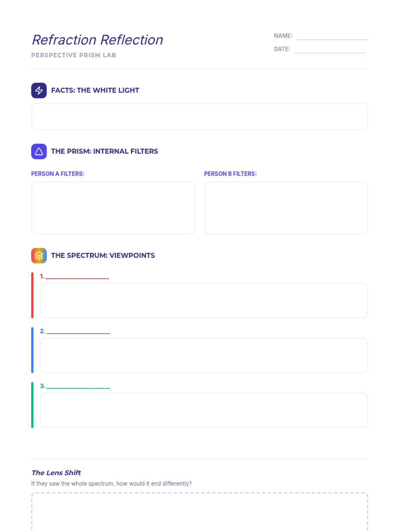Click the red viewpoint 1 title line

point(77,277)
